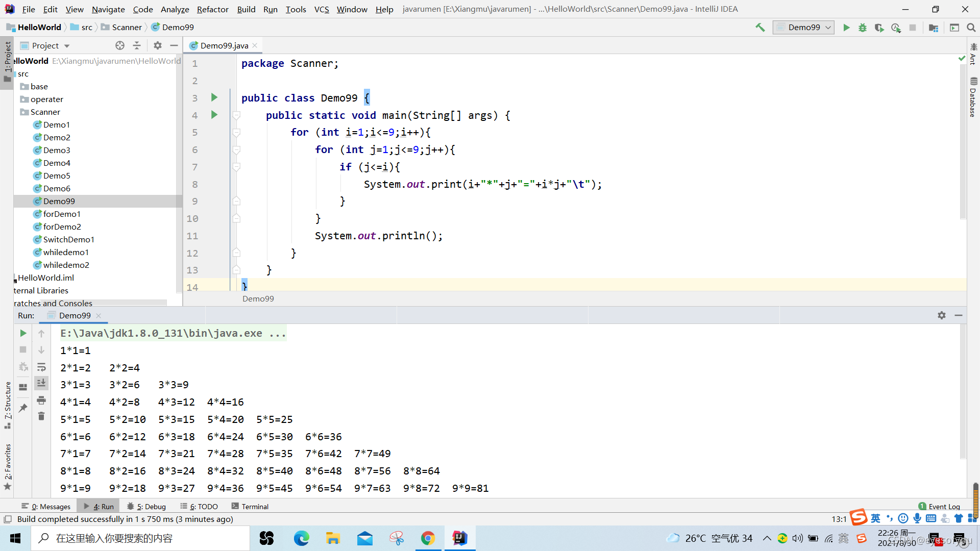Screen dimensions: 980x551
Task: Click the restore layout icon in Run panel
Action: coord(23,387)
